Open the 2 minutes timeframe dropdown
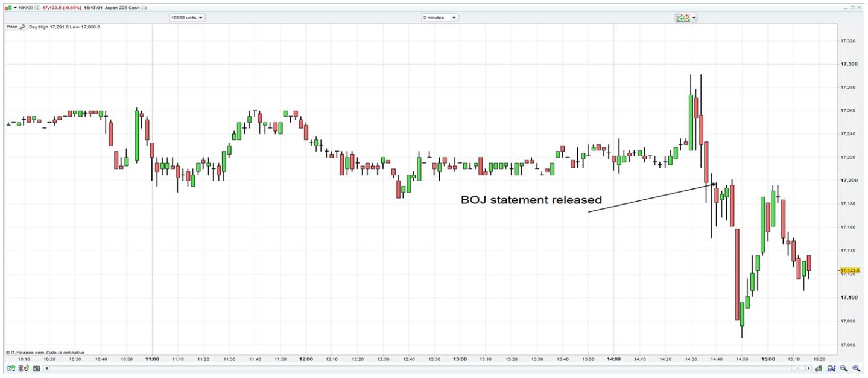The width and height of the screenshot is (868, 378). pos(440,18)
